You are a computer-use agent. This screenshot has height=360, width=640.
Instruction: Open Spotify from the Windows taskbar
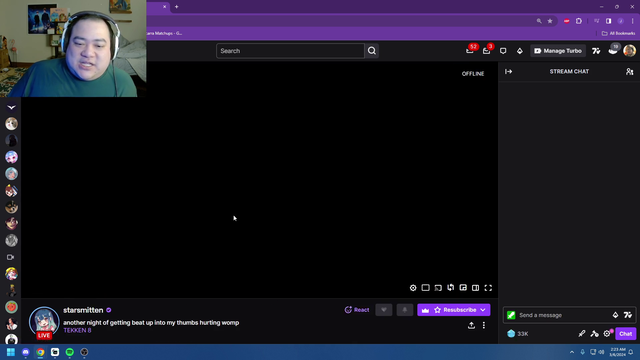(70, 352)
